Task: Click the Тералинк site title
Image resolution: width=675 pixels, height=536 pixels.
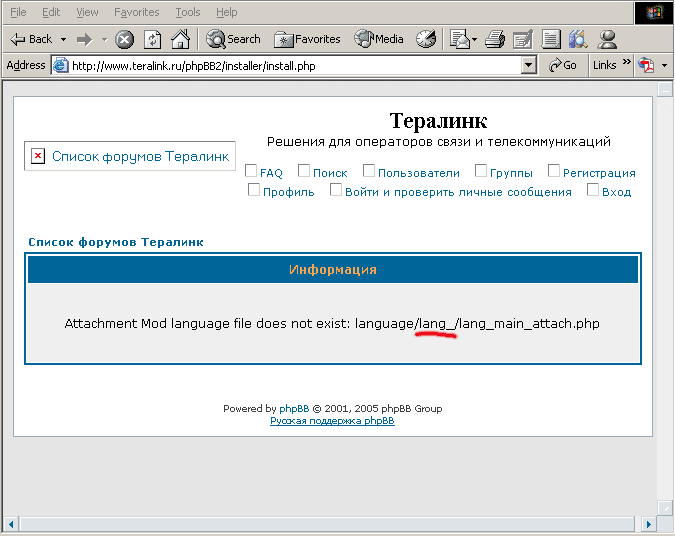Action: point(438,121)
